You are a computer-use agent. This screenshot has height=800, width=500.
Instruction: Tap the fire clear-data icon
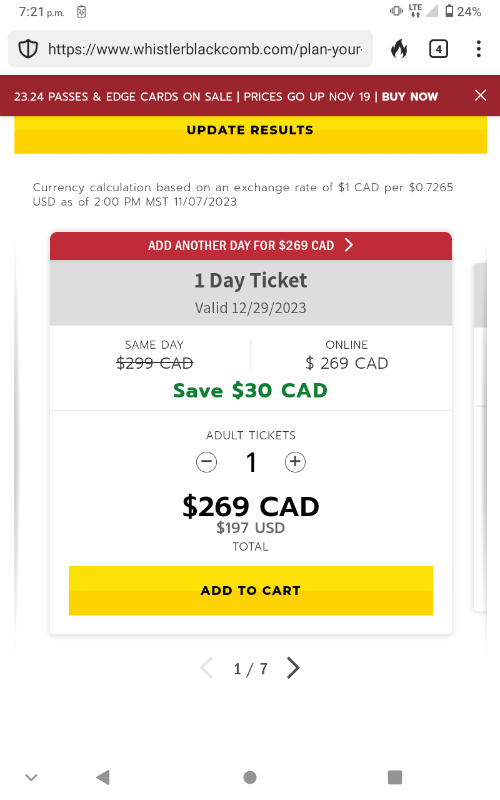(x=399, y=49)
